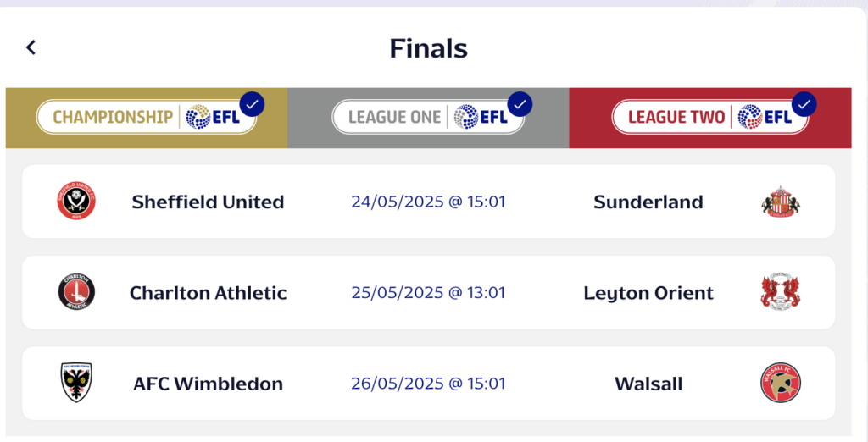This screenshot has width=868, height=442.
Task: Toggle the Championship checkmark badge
Action: point(252,104)
